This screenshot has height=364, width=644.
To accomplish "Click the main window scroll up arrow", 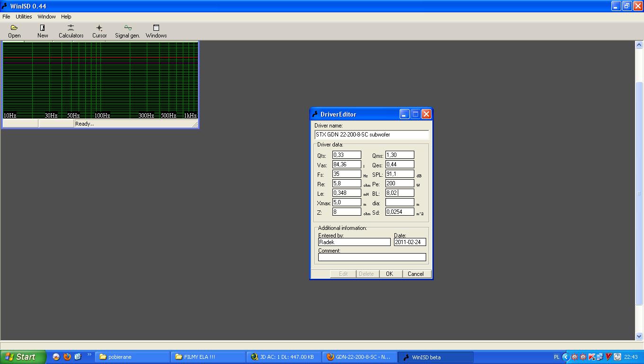I will point(639,45).
